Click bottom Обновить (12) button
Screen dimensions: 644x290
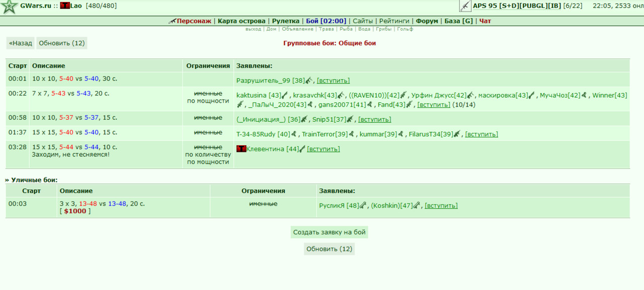(329, 249)
